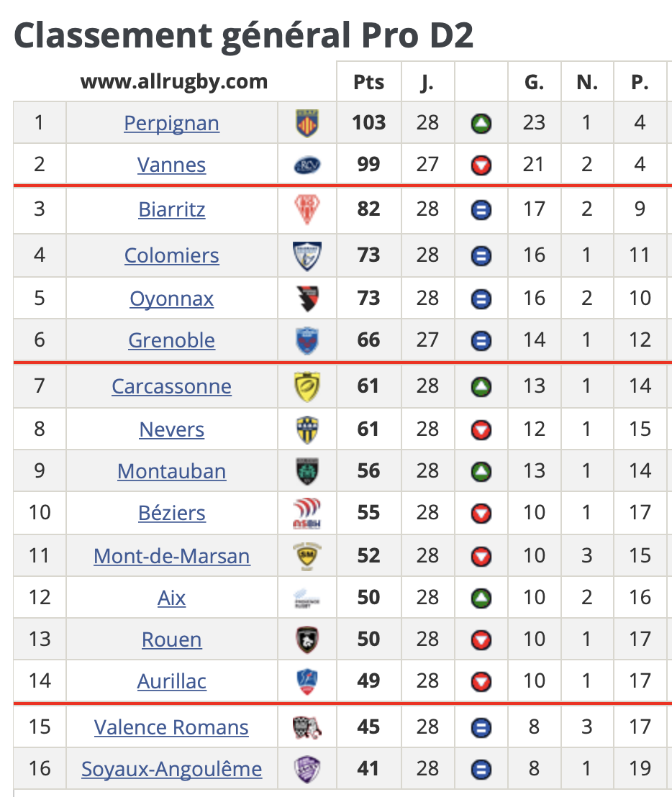Click the Béziers ASBH logo
The width and height of the screenshot is (672, 797).
307,513
